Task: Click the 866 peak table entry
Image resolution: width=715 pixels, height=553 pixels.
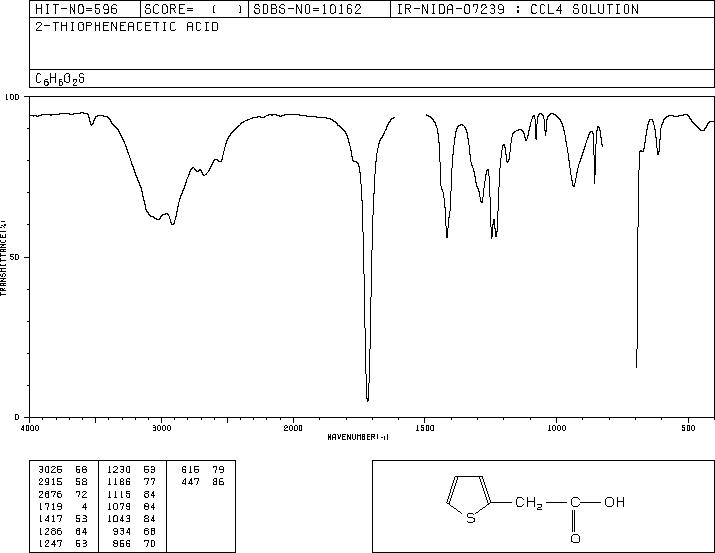Action: [121, 544]
